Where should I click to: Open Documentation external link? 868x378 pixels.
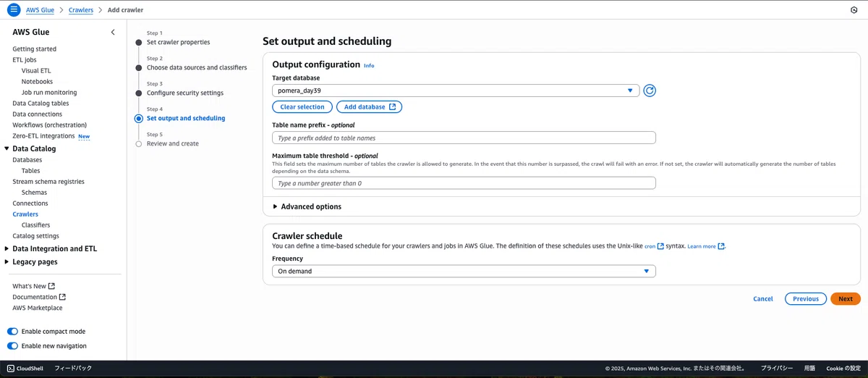(x=39, y=297)
